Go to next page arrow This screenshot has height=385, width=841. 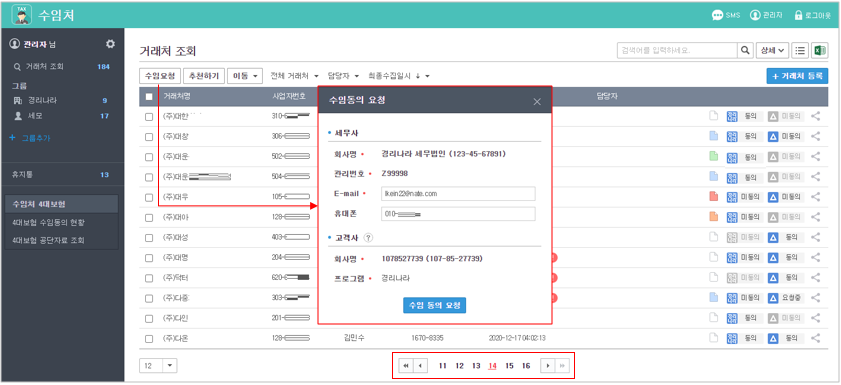tap(547, 366)
